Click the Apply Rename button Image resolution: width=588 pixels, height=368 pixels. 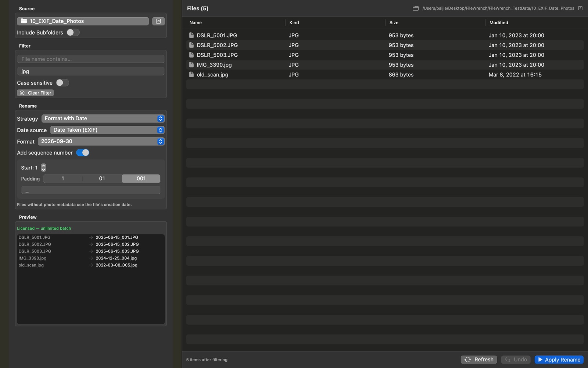pyautogui.click(x=559, y=360)
